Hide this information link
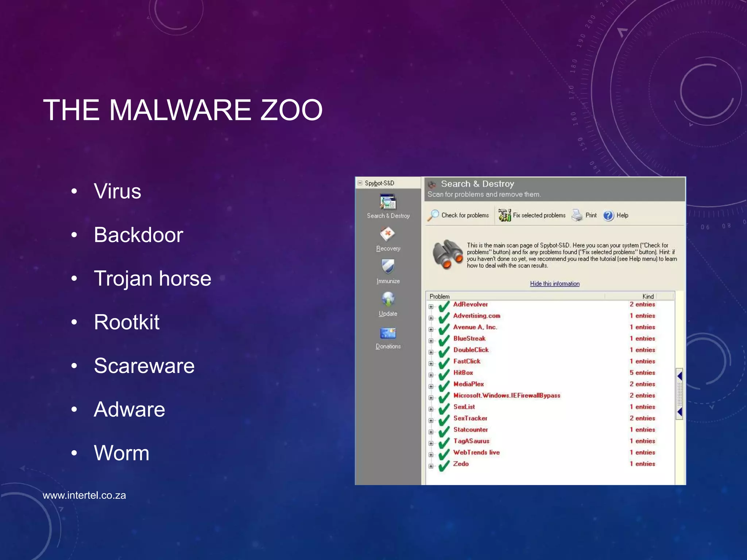Screen dimensions: 747x560 554,284
